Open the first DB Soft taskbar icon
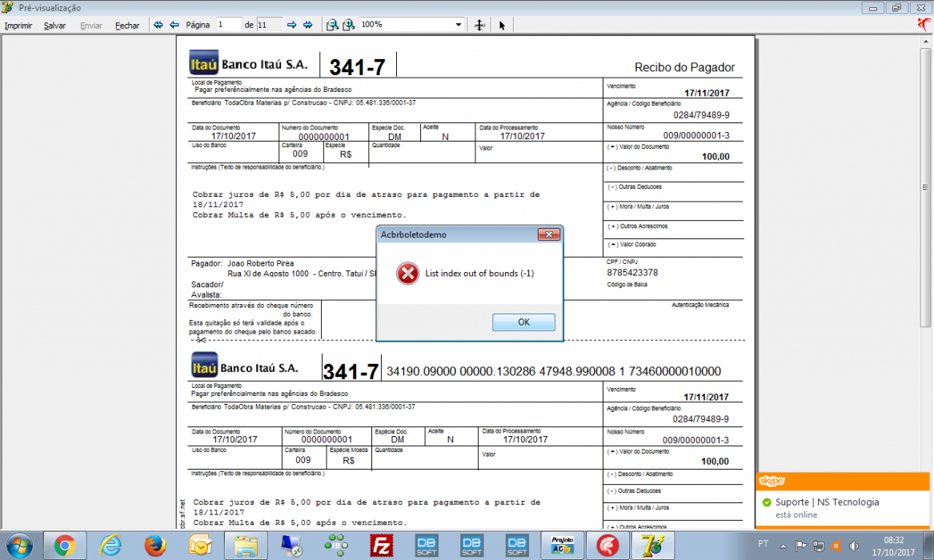The image size is (934, 560). tap(427, 546)
